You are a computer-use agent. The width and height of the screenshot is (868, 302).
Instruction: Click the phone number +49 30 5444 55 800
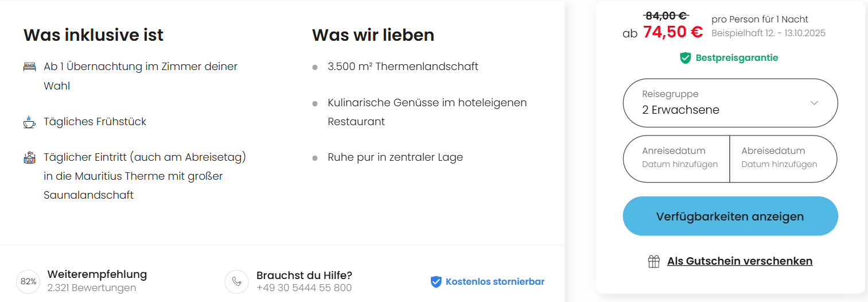(304, 288)
